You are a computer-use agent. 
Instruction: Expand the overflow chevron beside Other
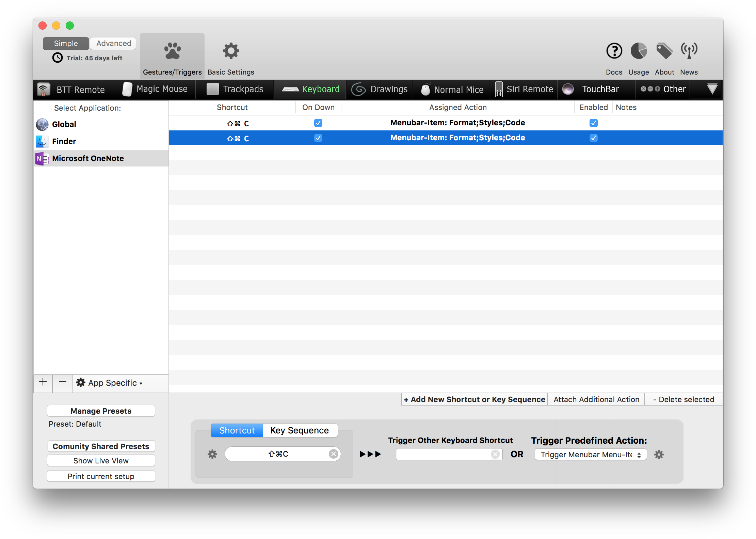click(x=711, y=89)
